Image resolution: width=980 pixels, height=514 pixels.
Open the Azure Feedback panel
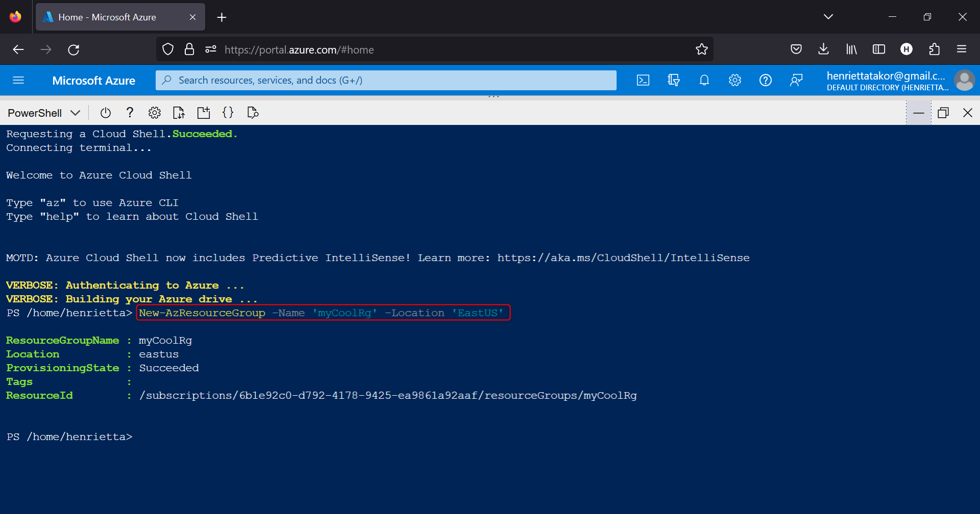click(x=796, y=80)
